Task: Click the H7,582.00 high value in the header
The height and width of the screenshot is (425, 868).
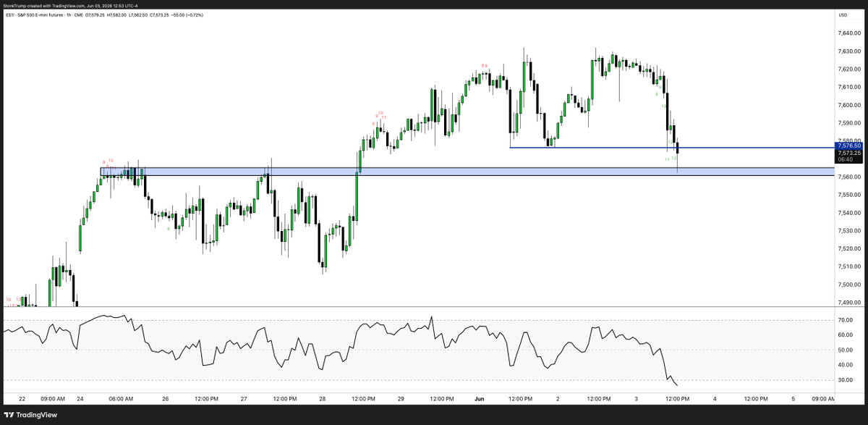Action: 115,14
